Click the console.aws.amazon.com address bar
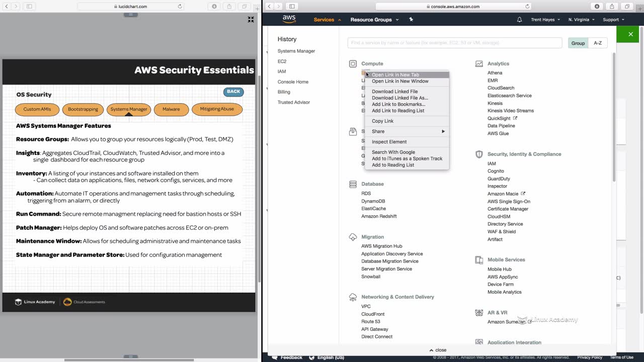Viewport: 644px width, 362px height. 454,7
